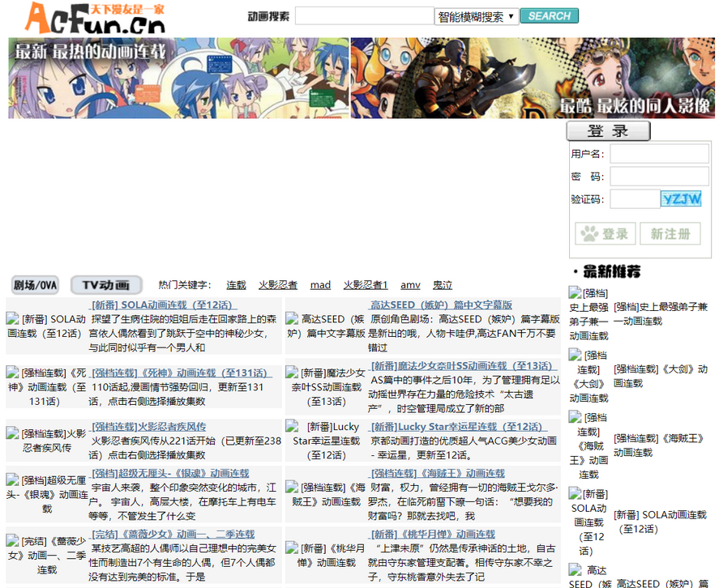Viewport: 719px width, 588px height.
Task: Click the 登录 header button
Action: click(609, 131)
